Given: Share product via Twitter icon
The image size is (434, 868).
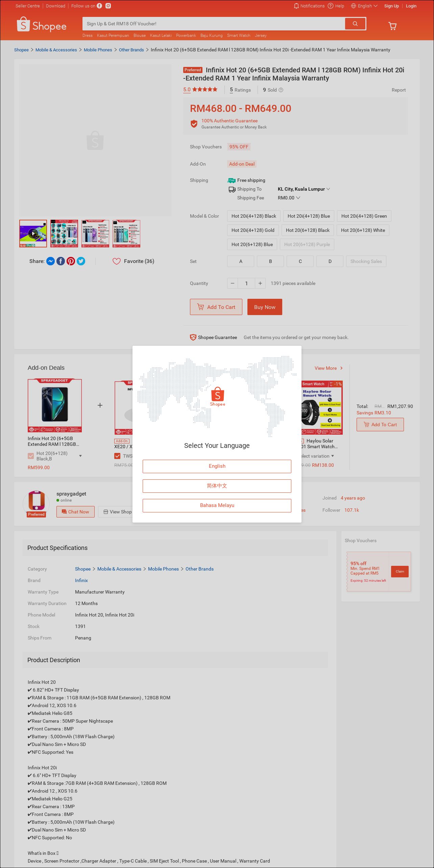Looking at the screenshot, I should [81, 261].
